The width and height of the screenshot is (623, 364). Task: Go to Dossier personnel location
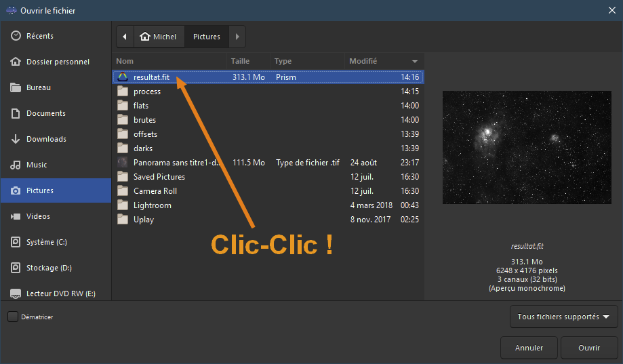pyautogui.click(x=56, y=62)
